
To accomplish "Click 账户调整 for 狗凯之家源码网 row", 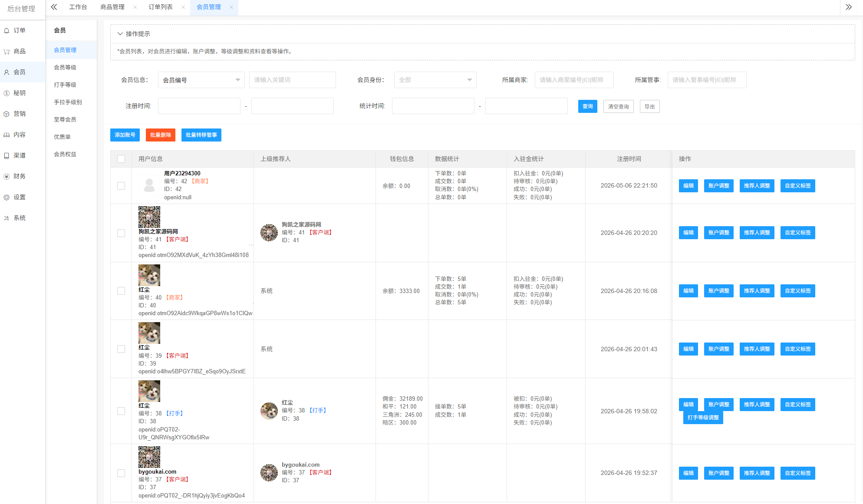I will click(x=719, y=233).
